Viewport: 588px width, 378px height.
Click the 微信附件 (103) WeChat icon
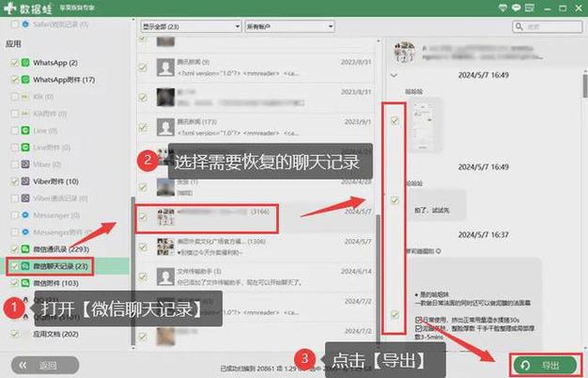click(x=25, y=283)
